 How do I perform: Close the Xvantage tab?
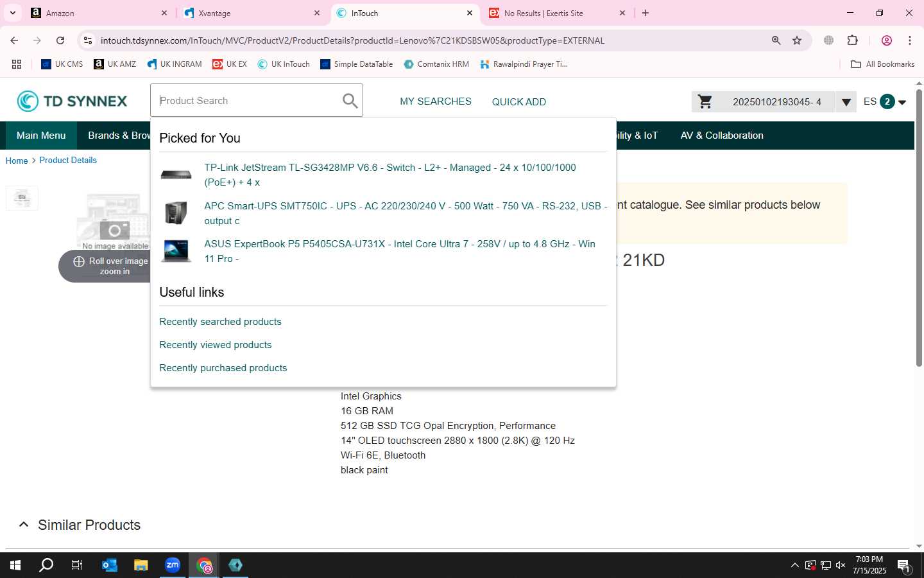point(316,13)
